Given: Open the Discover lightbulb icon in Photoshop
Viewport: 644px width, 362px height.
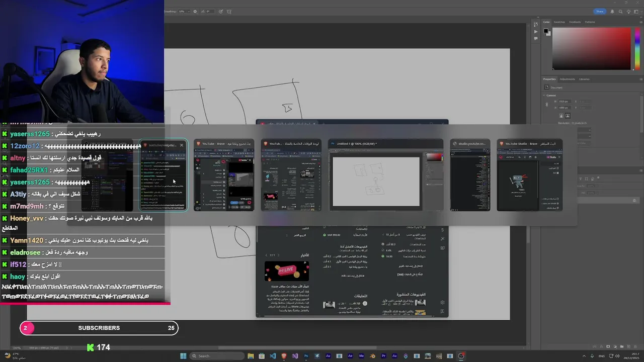Looking at the screenshot, I should pyautogui.click(x=629, y=12).
